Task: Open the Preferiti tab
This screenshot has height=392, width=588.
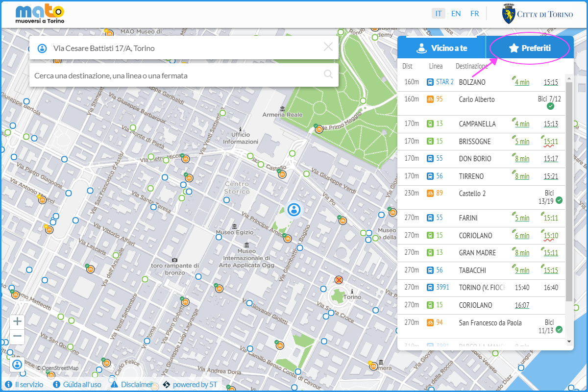Action: point(529,48)
